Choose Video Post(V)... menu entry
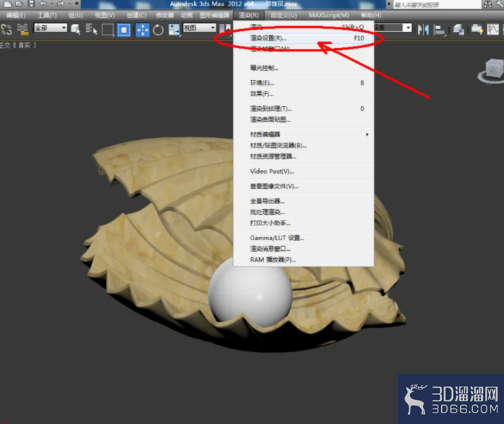Viewport: 504px width, 424px height. click(304, 172)
